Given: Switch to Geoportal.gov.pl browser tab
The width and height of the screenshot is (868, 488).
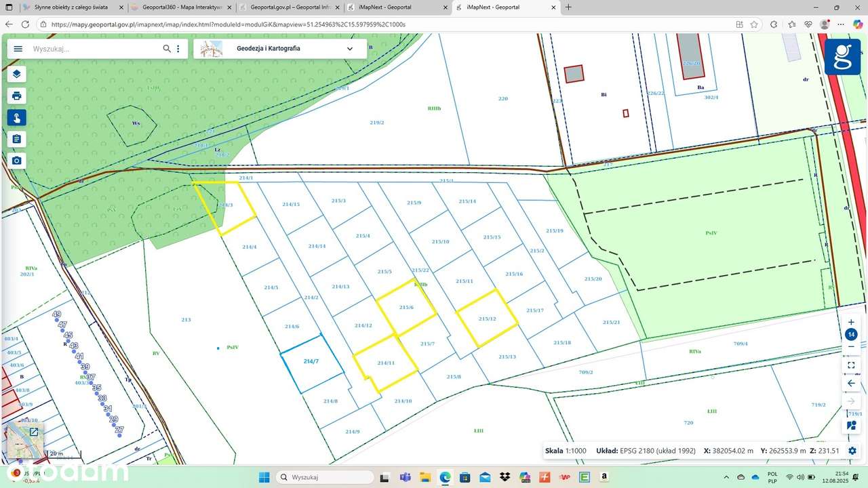Looking at the screenshot, I should click(x=289, y=7).
